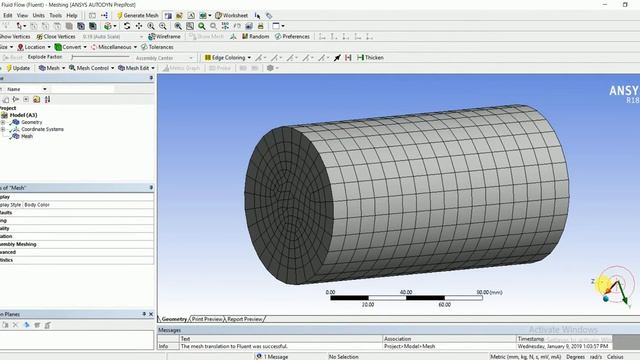Image resolution: width=640 pixels, height=360 pixels.
Task: Click the red edge thickness icon
Action: pyautogui.click(x=348, y=58)
